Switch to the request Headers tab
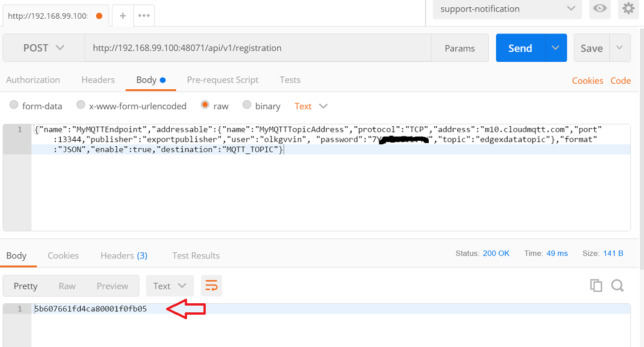644x347 pixels. [98, 79]
